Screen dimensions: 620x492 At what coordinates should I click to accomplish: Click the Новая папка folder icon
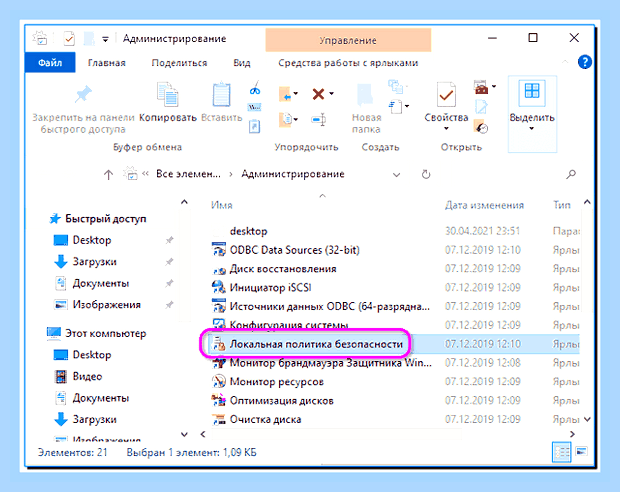point(365,95)
